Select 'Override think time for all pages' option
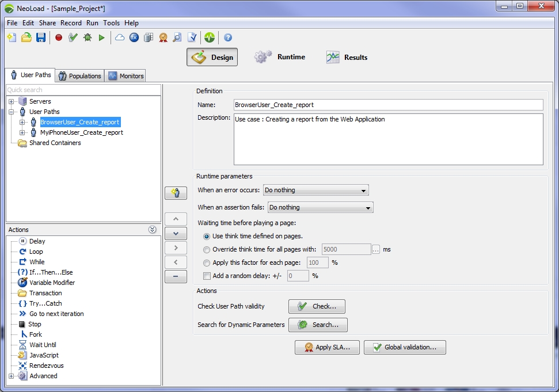 point(207,249)
